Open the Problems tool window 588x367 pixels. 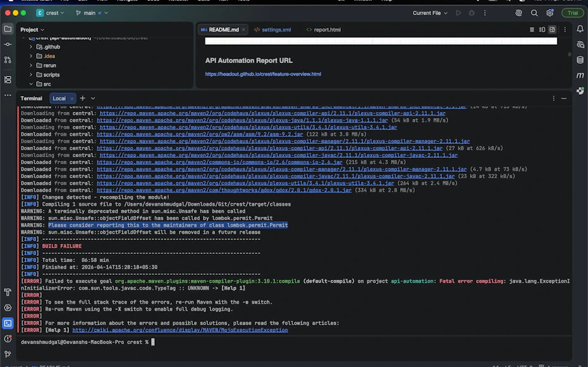[x=8, y=339]
